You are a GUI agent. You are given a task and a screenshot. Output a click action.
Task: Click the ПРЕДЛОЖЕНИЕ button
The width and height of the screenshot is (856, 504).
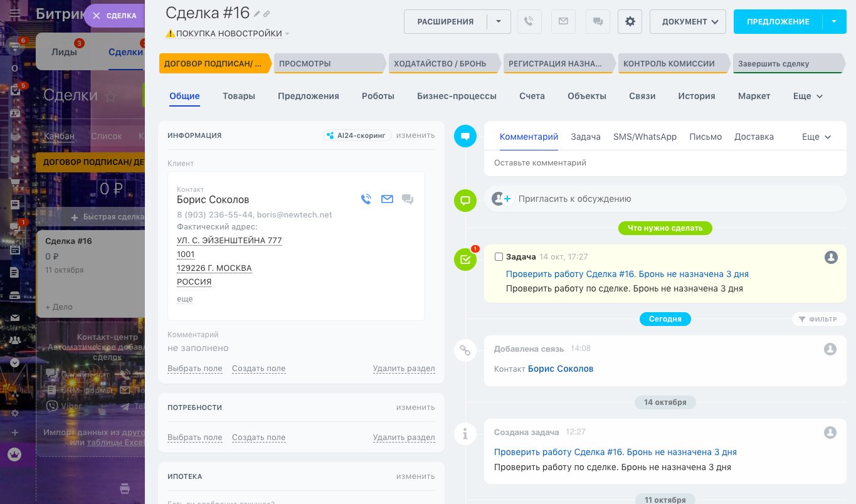point(778,21)
